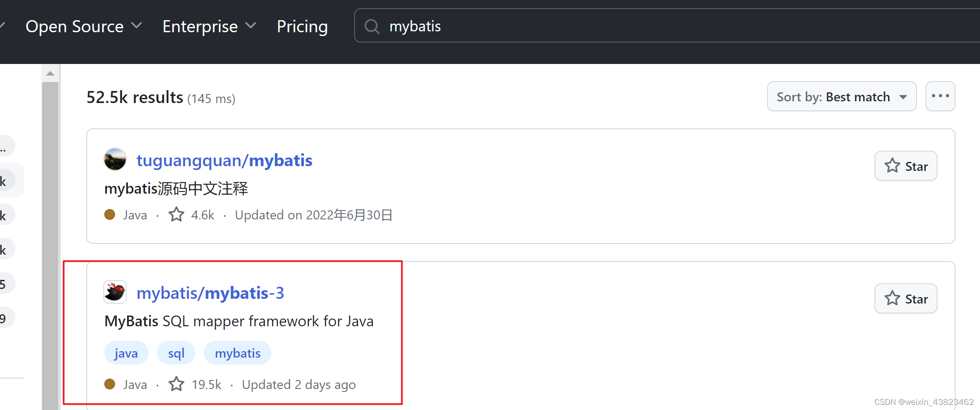Click the mybatis organization avatar logo
980x410 pixels.
[x=115, y=292]
